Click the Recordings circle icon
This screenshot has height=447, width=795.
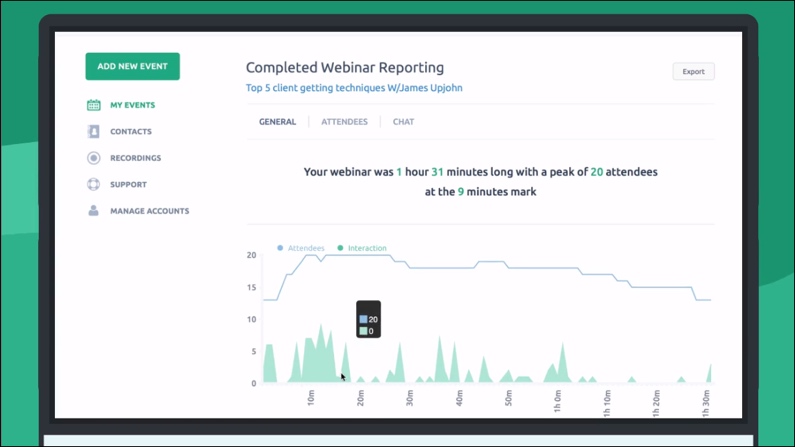coord(93,158)
